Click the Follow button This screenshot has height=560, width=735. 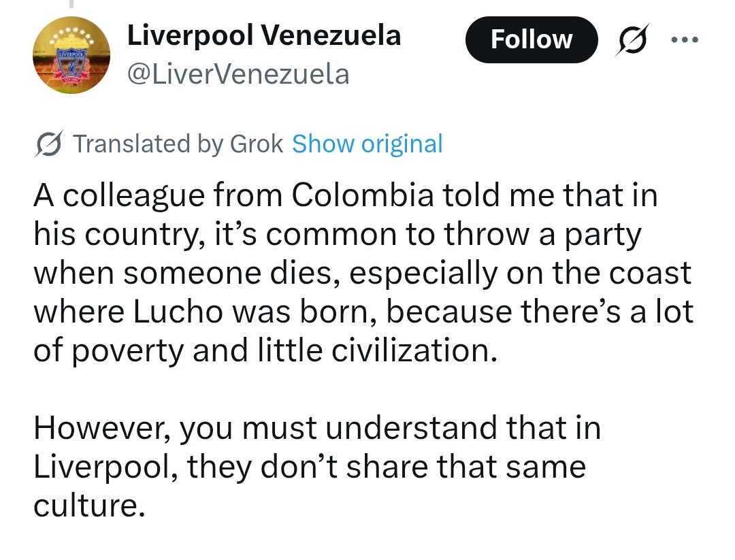click(531, 39)
